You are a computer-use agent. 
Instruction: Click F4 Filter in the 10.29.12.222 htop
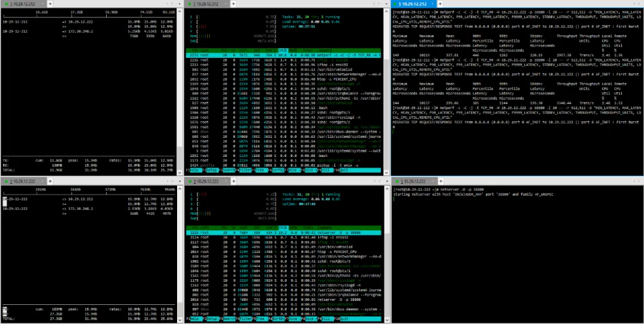243,319
